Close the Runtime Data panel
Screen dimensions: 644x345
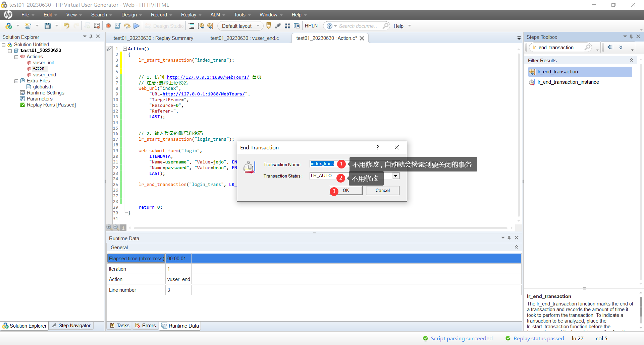tap(517, 238)
